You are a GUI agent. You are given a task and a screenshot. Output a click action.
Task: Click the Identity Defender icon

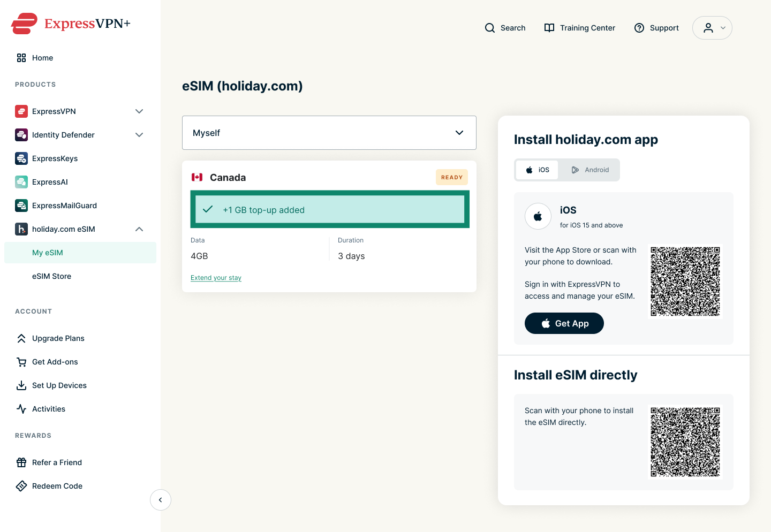(21, 135)
